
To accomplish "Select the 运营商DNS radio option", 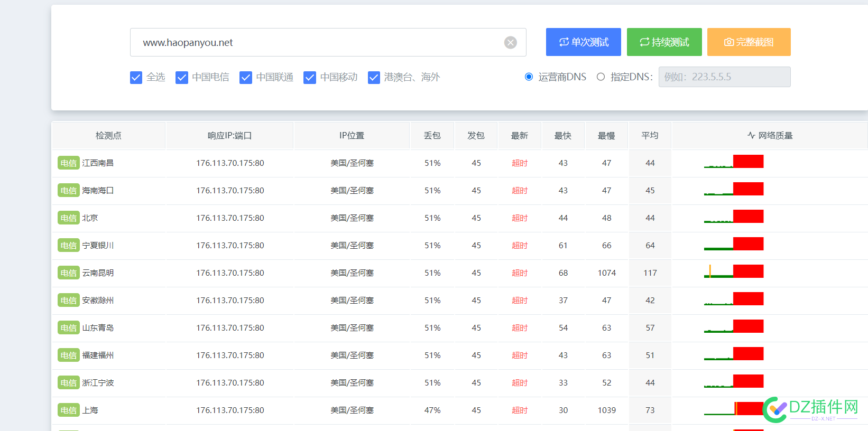I will pos(529,77).
